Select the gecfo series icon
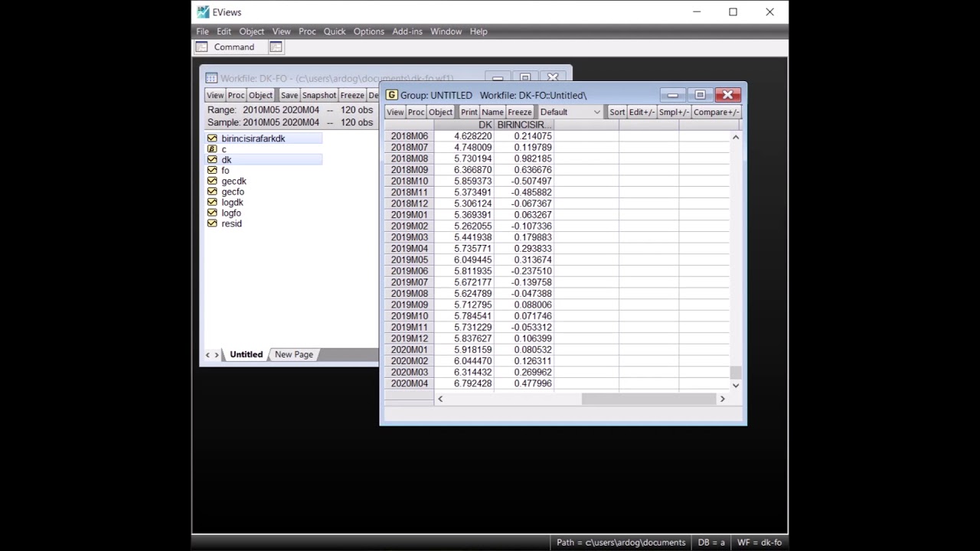The height and width of the screenshot is (551, 980). (212, 192)
